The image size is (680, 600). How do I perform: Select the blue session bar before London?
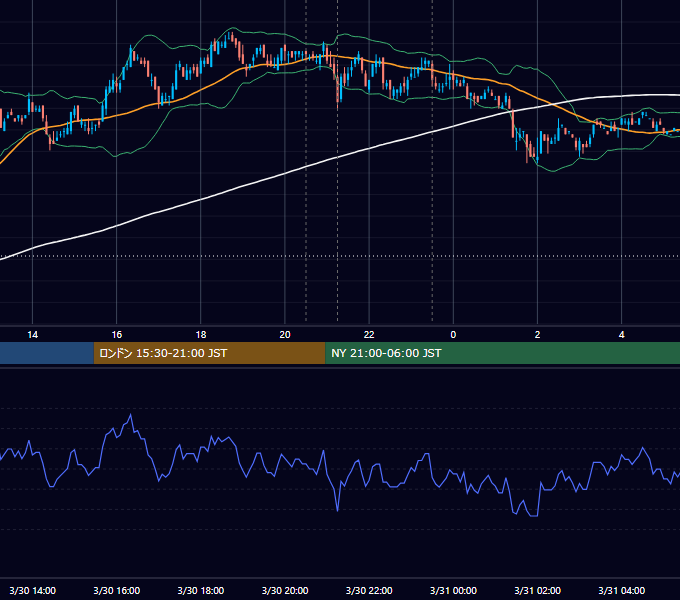47,353
